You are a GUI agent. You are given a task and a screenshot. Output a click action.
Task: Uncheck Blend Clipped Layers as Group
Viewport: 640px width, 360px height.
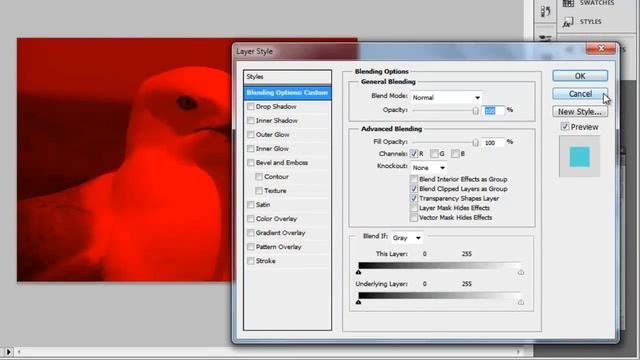[413, 189]
